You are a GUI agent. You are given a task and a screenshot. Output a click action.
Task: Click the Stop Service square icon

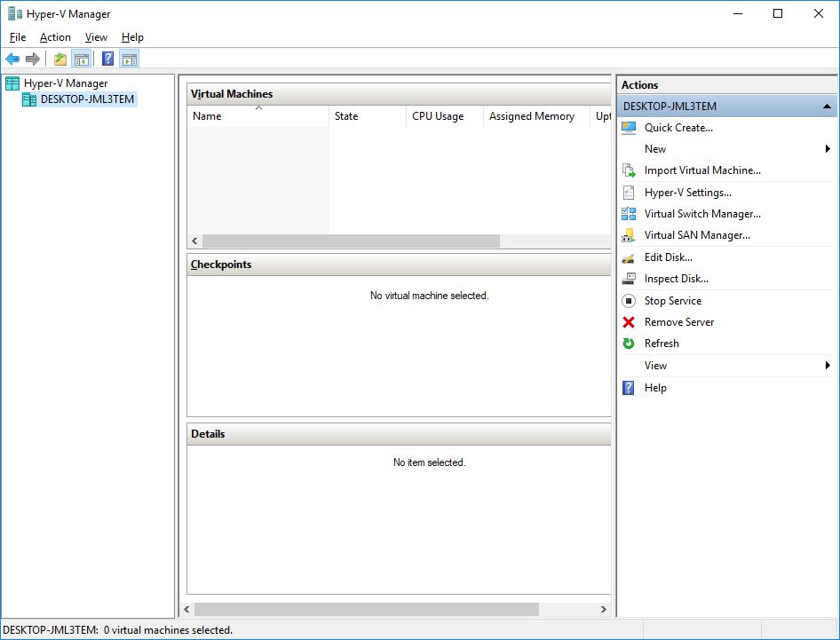(629, 301)
